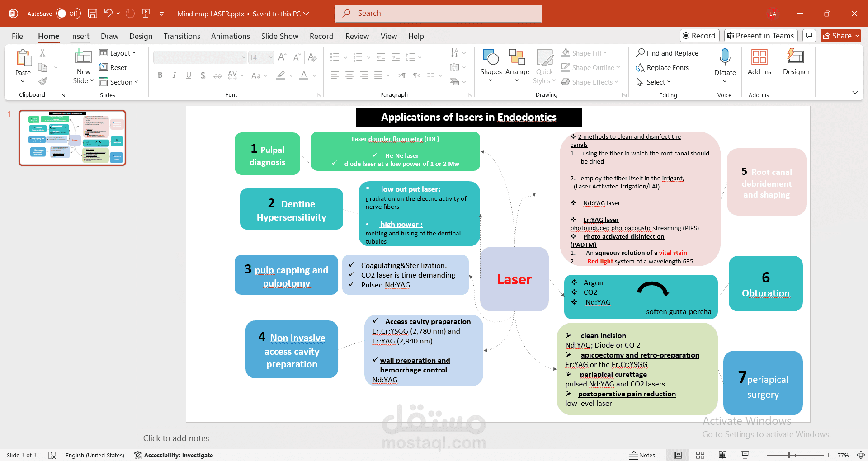Expand the Share button dropdown arrow
The width and height of the screenshot is (868, 461).
(857, 36)
